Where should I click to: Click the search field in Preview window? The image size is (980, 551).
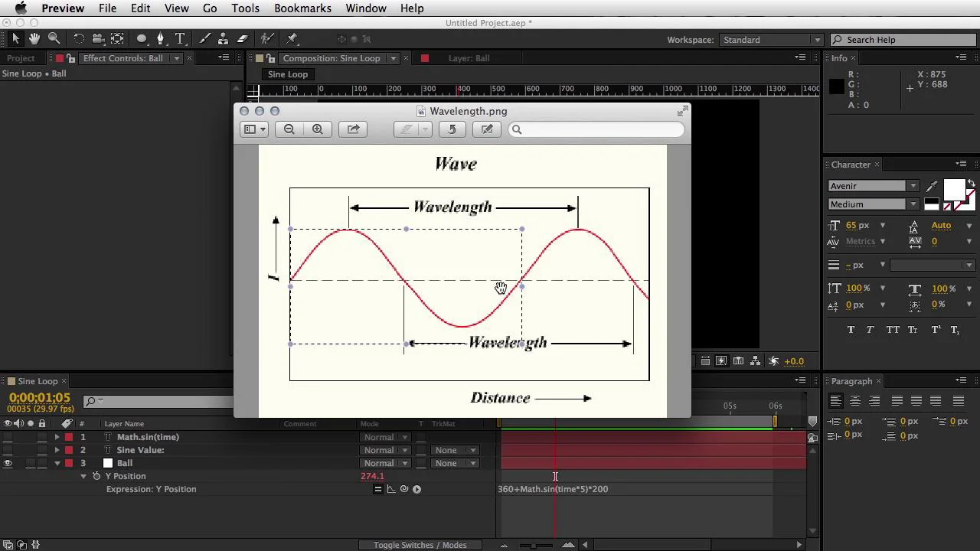tap(596, 129)
